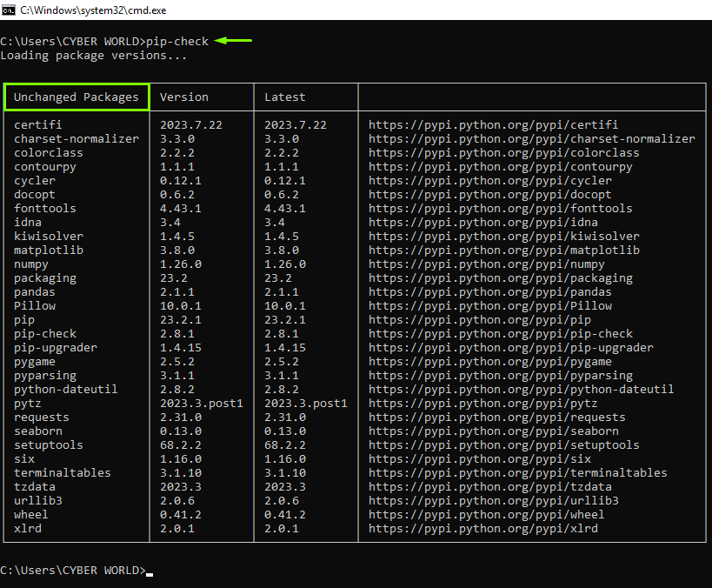The width and height of the screenshot is (712, 588).
Task: Select the 'cycler' package name
Action: (35, 181)
